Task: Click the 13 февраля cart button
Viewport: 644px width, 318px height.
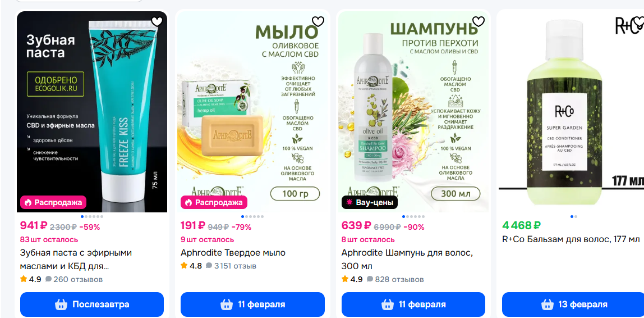Action: [574, 305]
